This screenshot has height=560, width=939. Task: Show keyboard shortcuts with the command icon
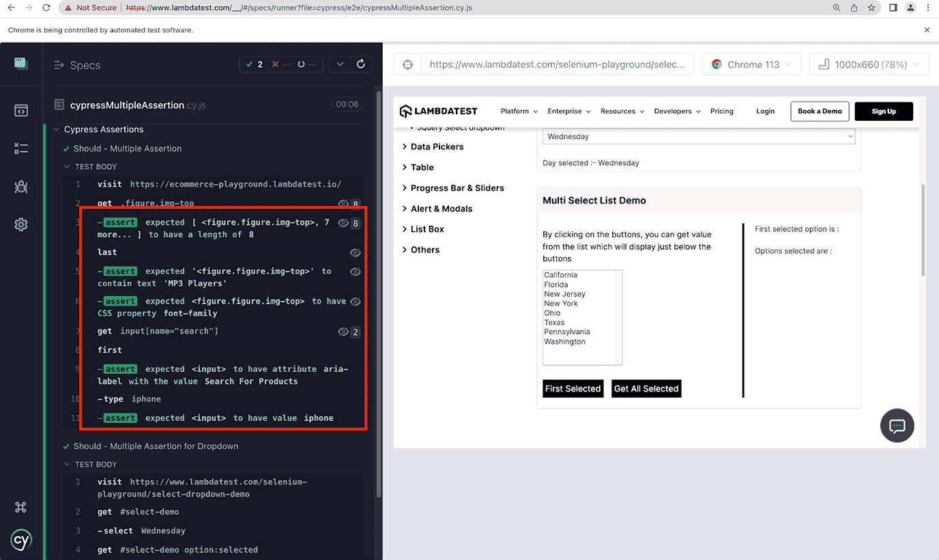[x=21, y=507]
